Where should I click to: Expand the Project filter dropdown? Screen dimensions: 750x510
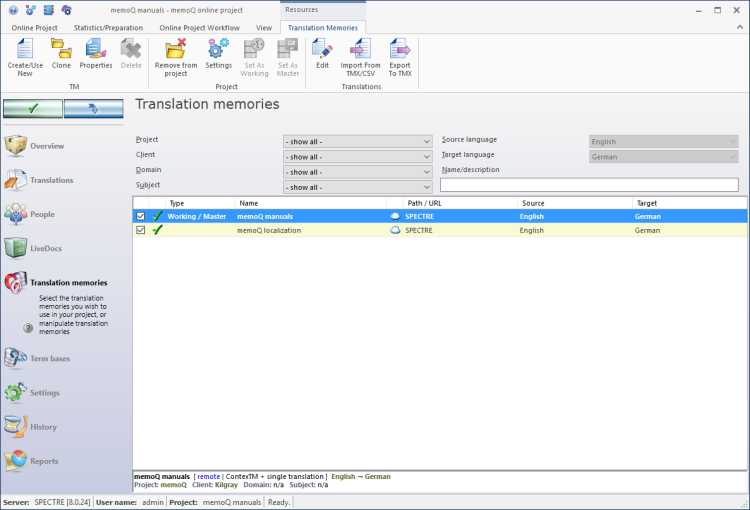pos(358,142)
